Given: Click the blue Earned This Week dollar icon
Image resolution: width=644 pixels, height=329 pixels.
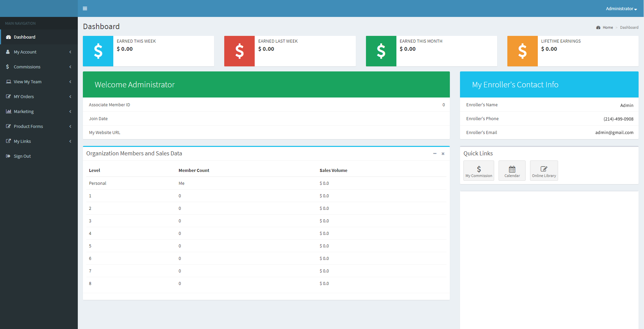Looking at the screenshot, I should coord(98,51).
